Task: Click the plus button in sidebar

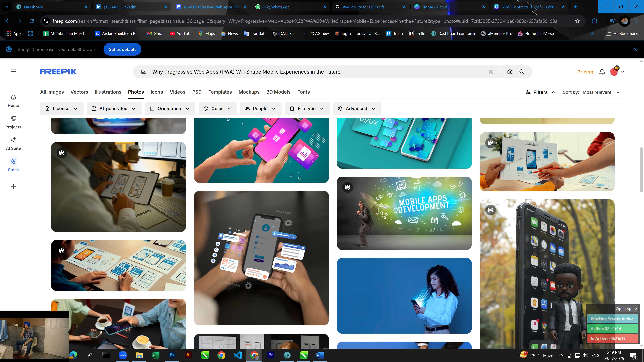Action: coord(13,187)
